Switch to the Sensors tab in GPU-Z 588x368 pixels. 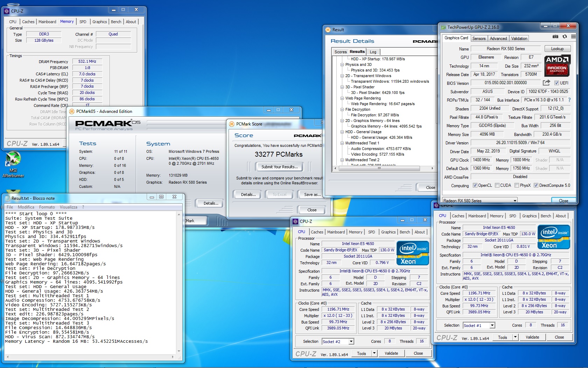(x=479, y=39)
